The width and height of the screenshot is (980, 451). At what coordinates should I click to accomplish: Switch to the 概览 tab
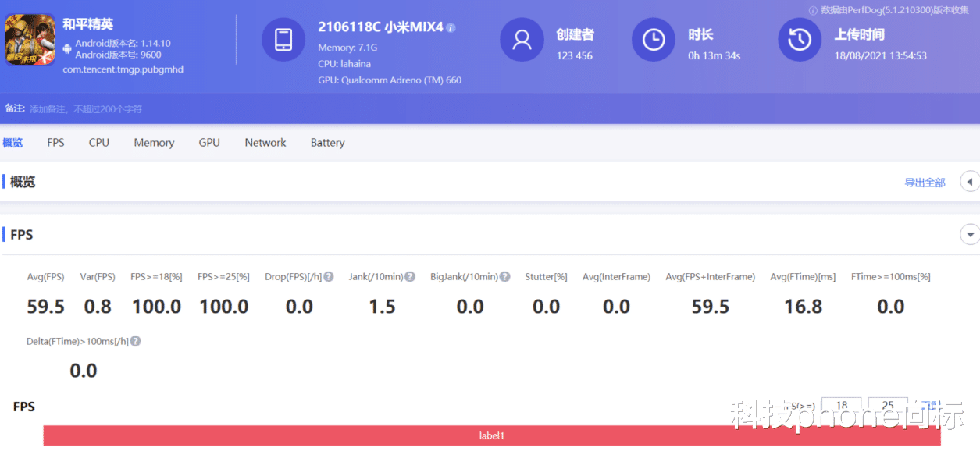[12, 143]
